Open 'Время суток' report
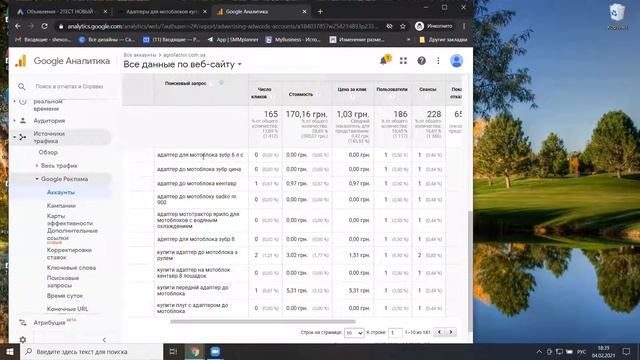This screenshot has height=360, width=640. [x=64, y=295]
